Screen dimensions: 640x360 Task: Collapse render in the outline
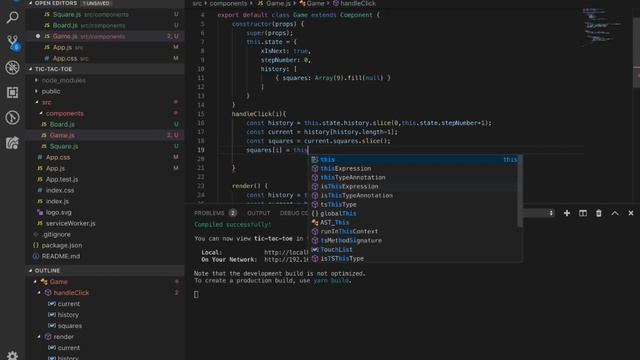coord(39,337)
